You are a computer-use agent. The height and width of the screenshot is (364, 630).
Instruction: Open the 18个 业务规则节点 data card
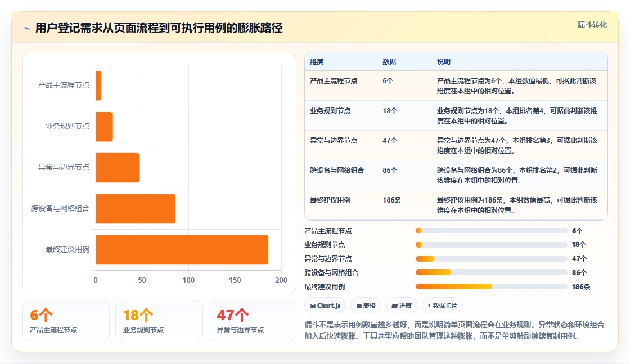coord(159,321)
